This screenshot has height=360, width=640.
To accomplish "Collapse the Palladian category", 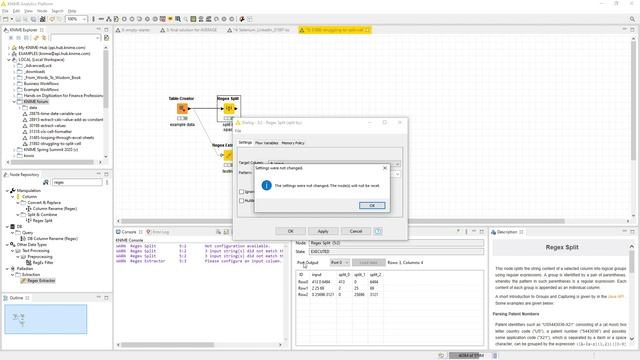I will [7, 269].
